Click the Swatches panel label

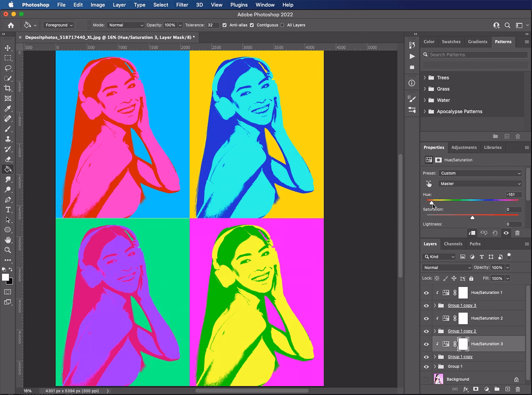[451, 42]
